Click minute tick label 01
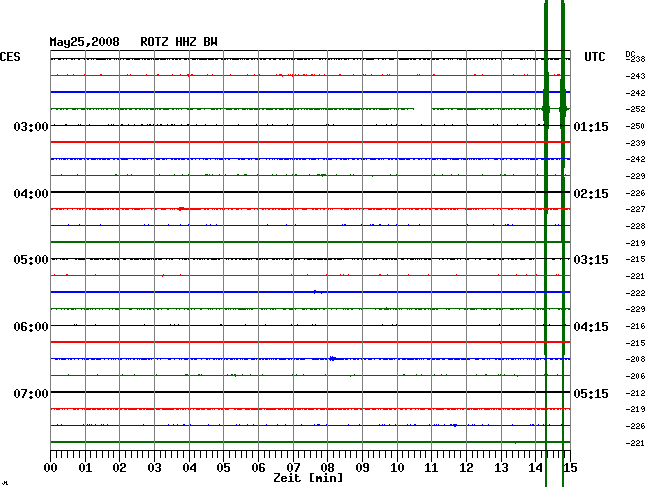Screen dimensions: 650x494 tap(85, 468)
